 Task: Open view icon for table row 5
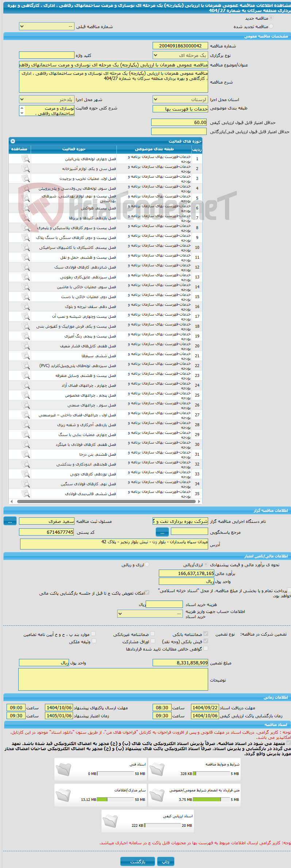[26, 198]
